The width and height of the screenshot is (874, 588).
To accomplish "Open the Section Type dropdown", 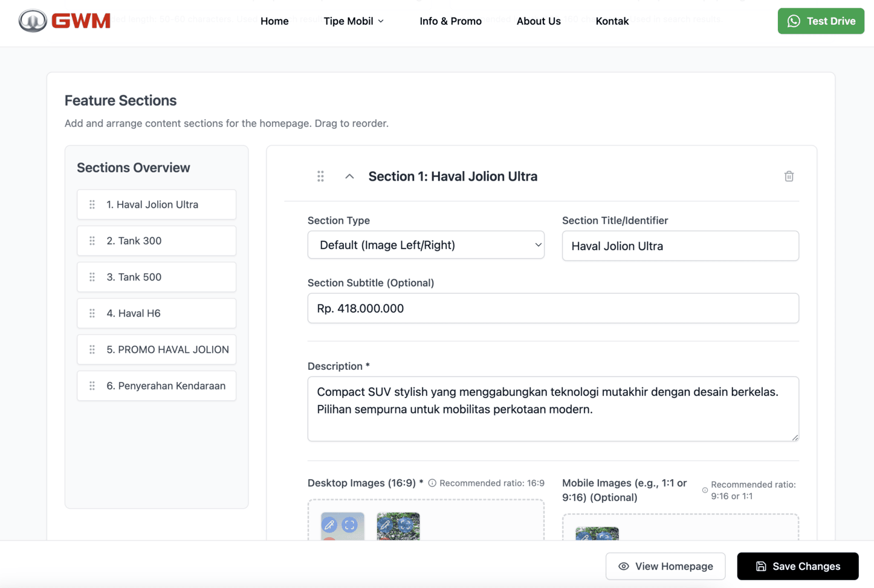I will [x=426, y=245].
